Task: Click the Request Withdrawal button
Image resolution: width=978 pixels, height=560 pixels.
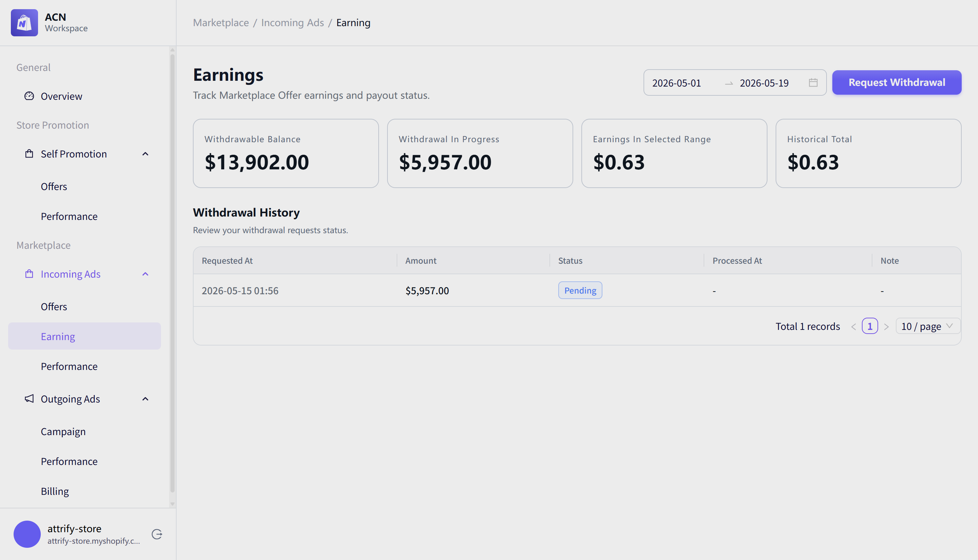Action: pos(897,82)
